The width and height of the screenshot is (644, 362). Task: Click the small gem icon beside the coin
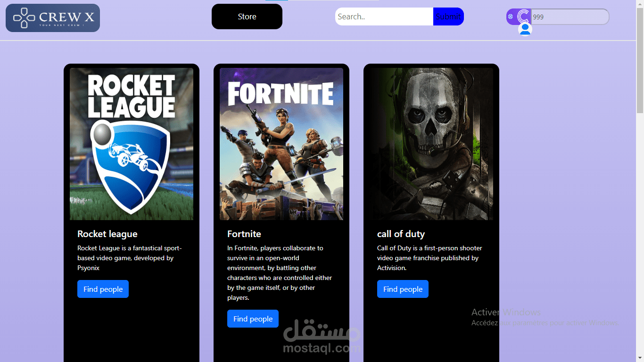point(510,16)
